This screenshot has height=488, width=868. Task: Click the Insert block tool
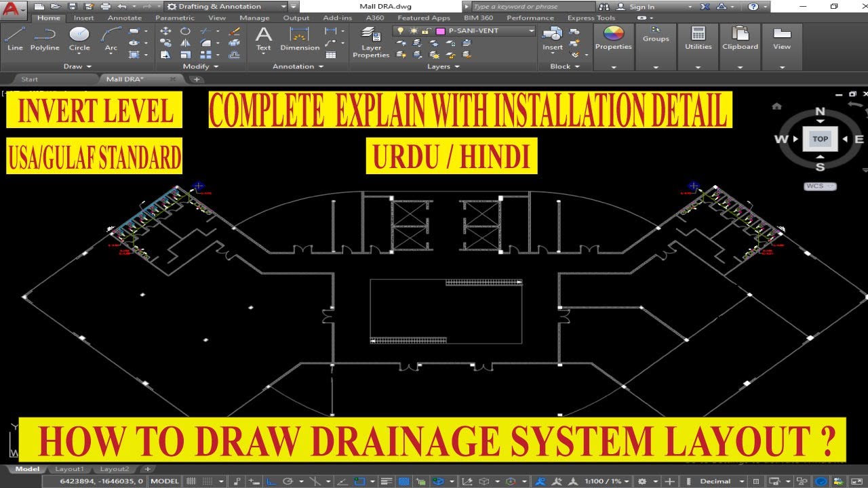point(553,39)
